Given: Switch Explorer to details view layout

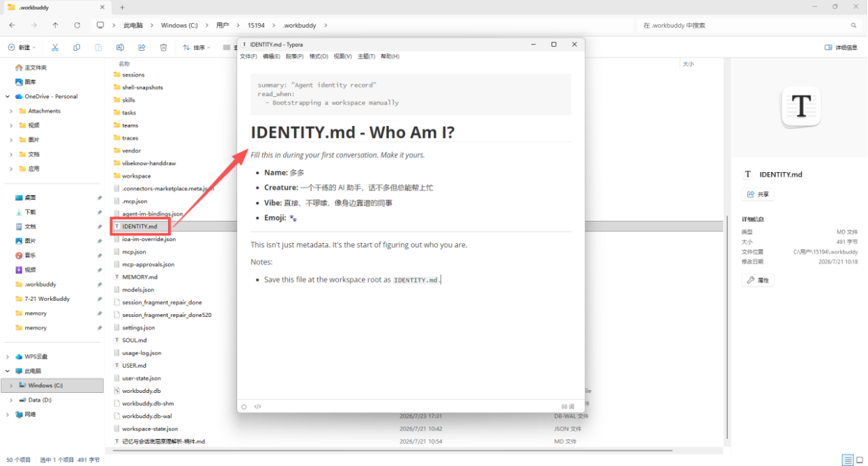Looking at the screenshot, I should click(847, 460).
